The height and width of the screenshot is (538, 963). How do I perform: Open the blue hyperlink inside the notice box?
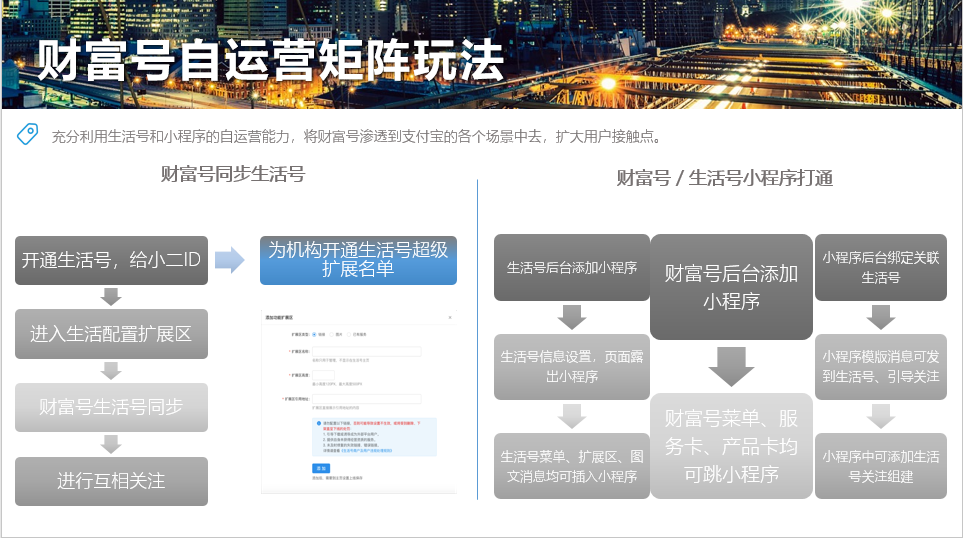coord(367,451)
